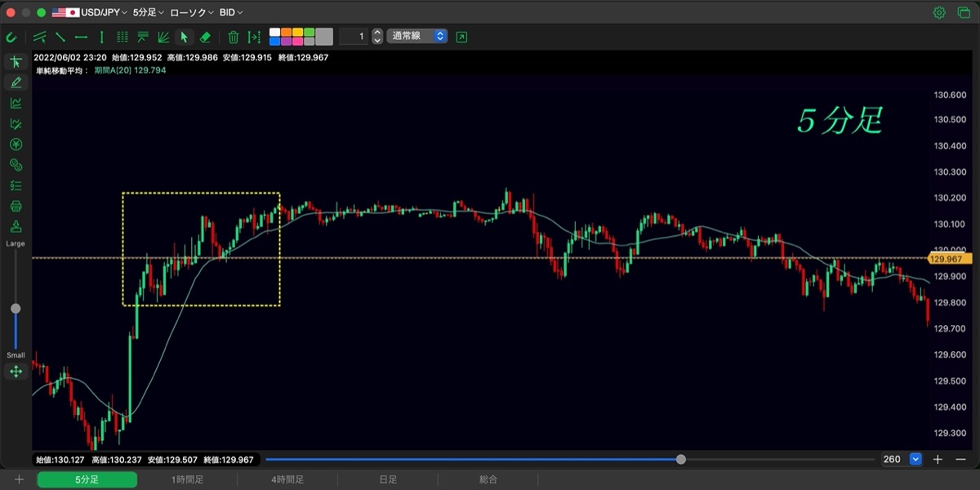Choose the grid drawing tool
This screenshot has width=980, height=490.
[x=122, y=37]
